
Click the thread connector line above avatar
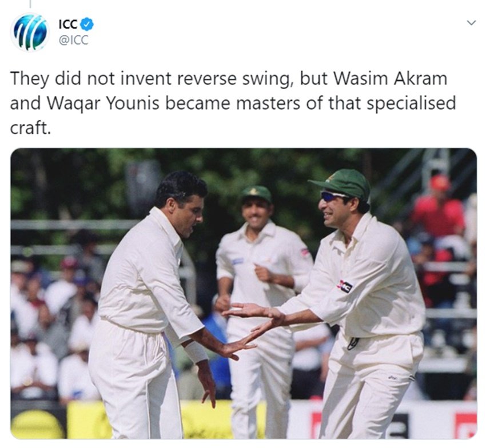tap(30, 4)
